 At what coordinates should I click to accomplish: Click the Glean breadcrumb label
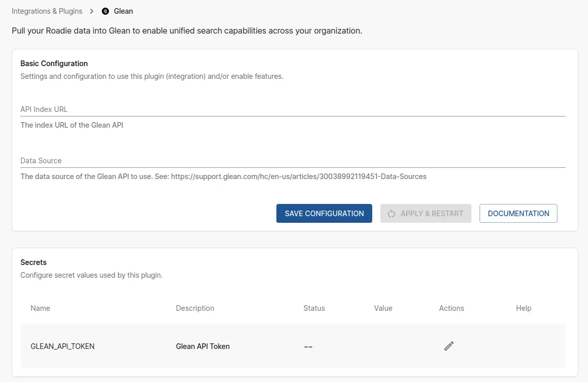[x=124, y=11]
